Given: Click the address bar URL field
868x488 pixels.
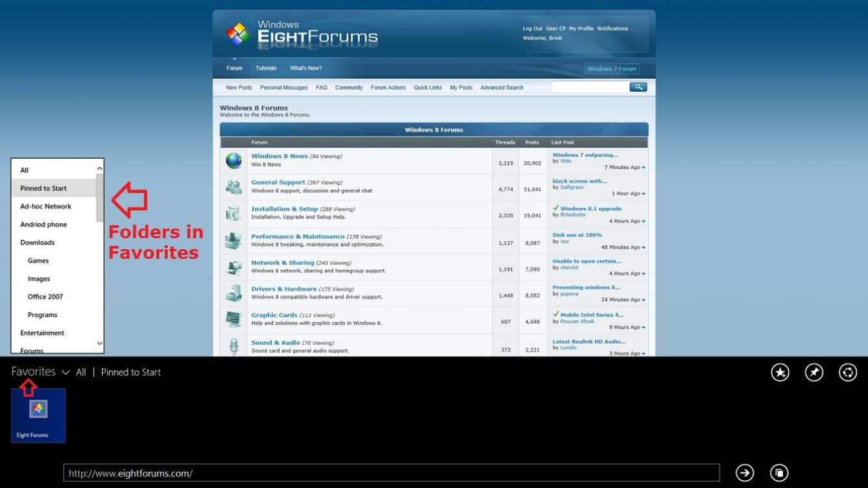Looking at the screenshot, I should click(x=392, y=473).
